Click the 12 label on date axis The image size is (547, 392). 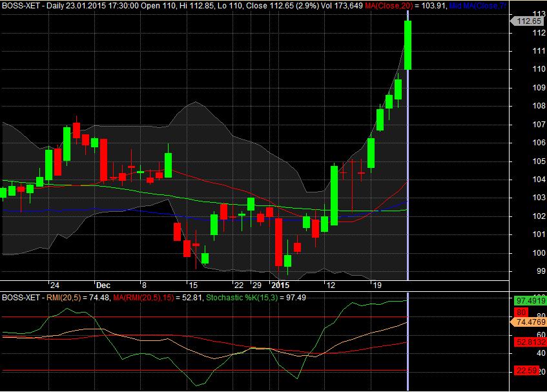[x=331, y=285]
